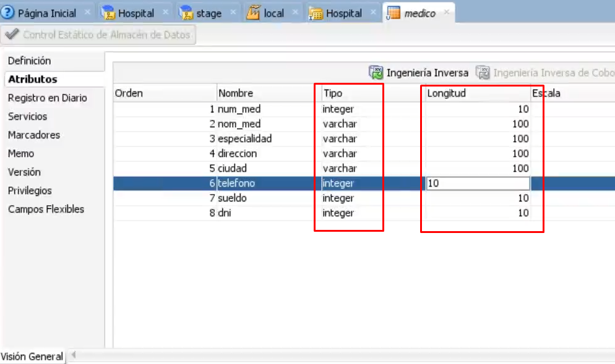This screenshot has height=364, width=615.
Task: Click the Longitud input field of telefono
Action: (x=478, y=184)
